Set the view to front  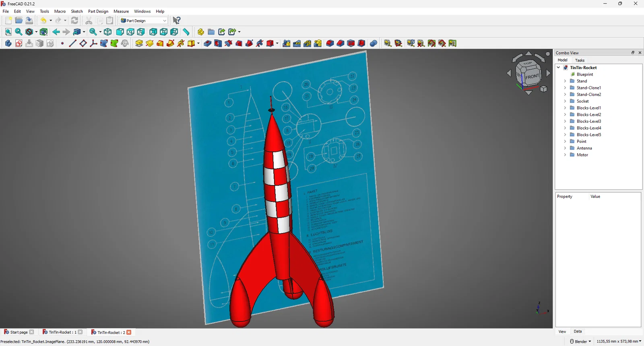click(x=120, y=32)
